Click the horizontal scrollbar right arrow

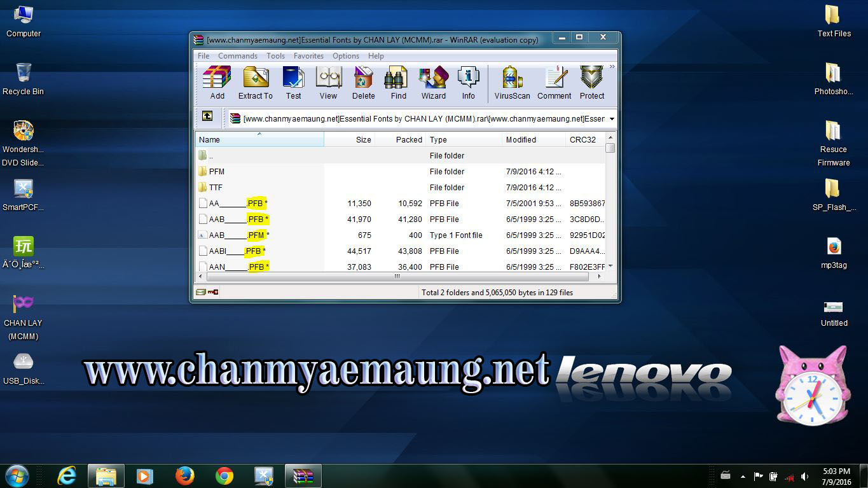point(600,277)
